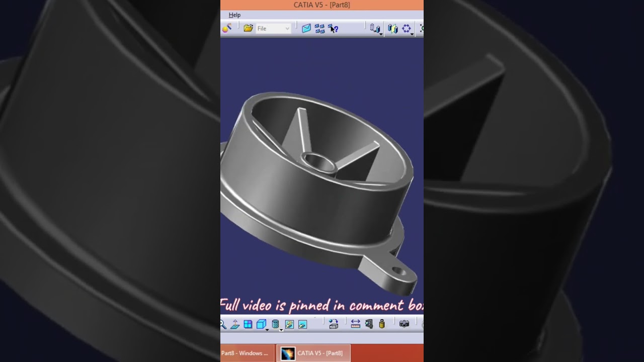Click the Mirror tool icon

pos(393,29)
